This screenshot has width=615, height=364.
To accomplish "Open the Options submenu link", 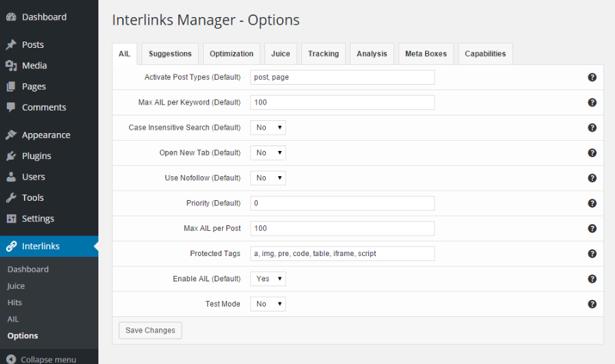I will point(23,336).
